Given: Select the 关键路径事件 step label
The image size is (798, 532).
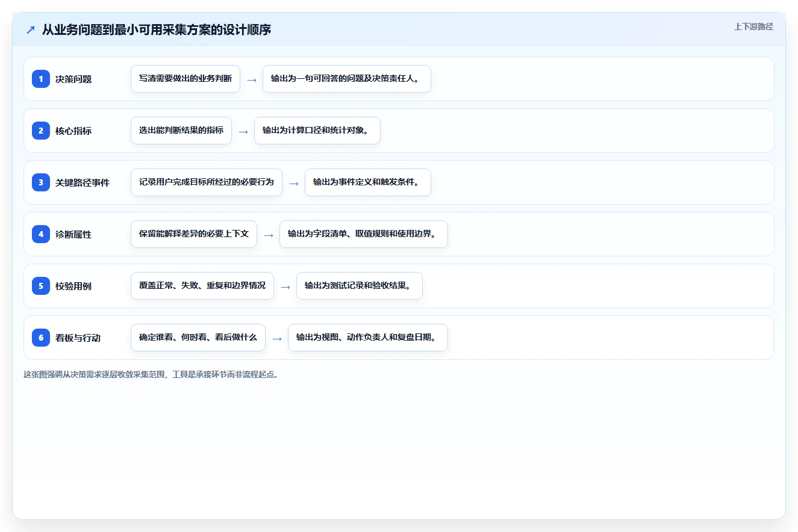Looking at the screenshot, I should tap(83, 182).
